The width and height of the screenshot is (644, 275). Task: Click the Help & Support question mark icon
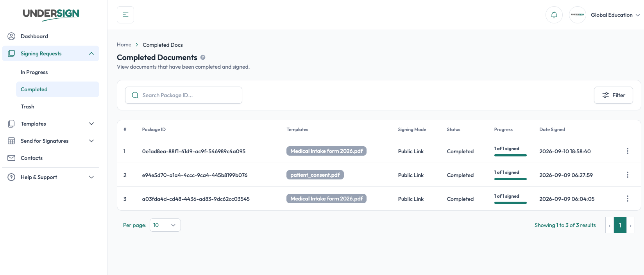point(11,177)
